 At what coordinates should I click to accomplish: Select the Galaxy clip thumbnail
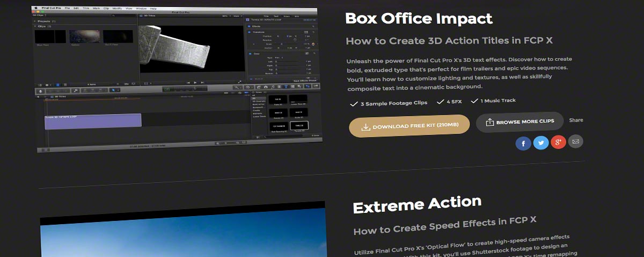[x=85, y=37]
